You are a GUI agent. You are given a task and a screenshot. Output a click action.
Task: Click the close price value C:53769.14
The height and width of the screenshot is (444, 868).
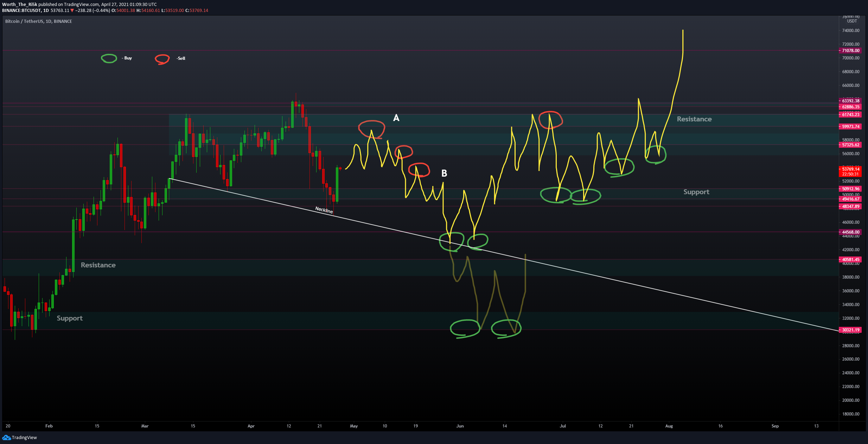197,11
